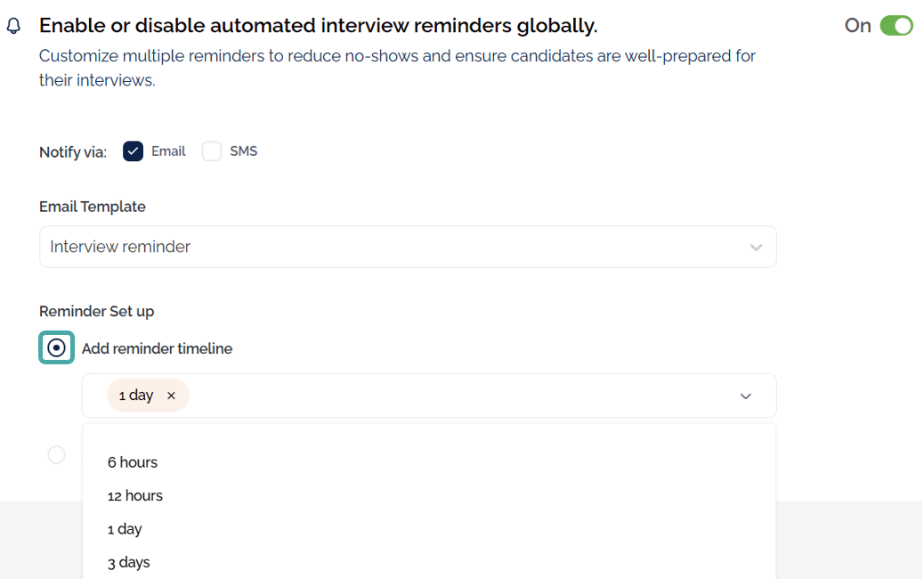Viewport: 924px width, 579px height.
Task: Click the "Email" checkbox label
Action: pyautogui.click(x=168, y=151)
